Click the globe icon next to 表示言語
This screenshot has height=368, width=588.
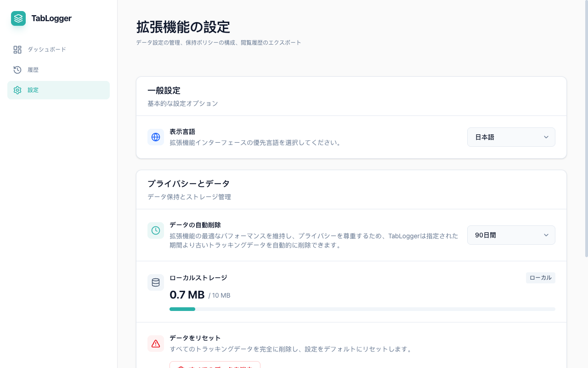point(156,137)
